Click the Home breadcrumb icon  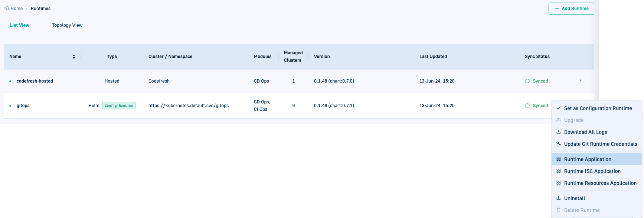tap(7, 8)
